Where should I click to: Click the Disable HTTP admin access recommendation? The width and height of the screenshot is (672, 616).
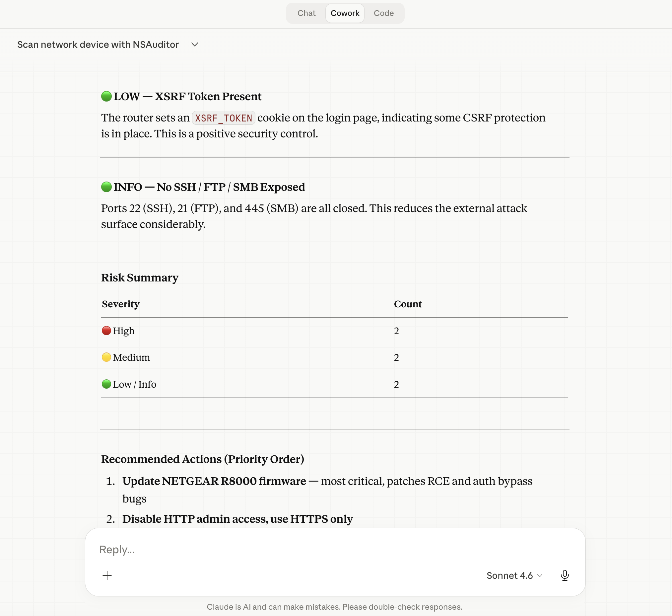pos(237,519)
